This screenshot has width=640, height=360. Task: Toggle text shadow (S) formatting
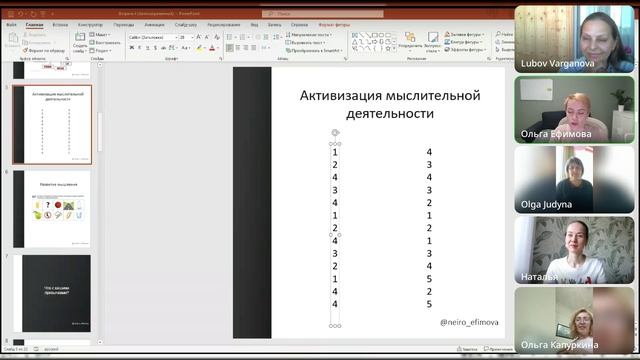pyautogui.click(x=155, y=48)
